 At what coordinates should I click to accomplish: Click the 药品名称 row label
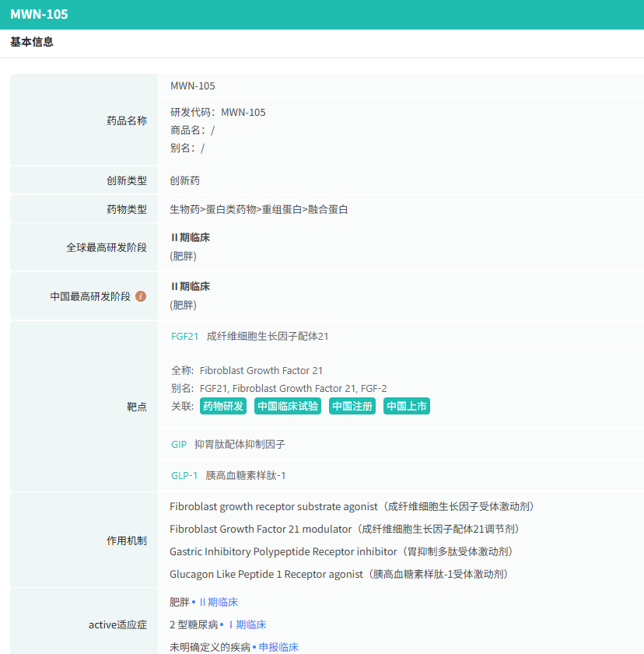pyautogui.click(x=127, y=121)
